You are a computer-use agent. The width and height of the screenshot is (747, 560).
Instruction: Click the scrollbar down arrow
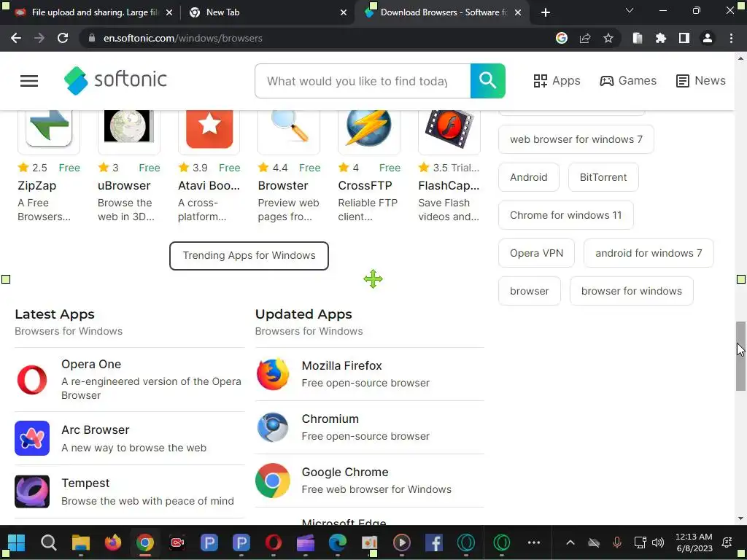(x=741, y=518)
